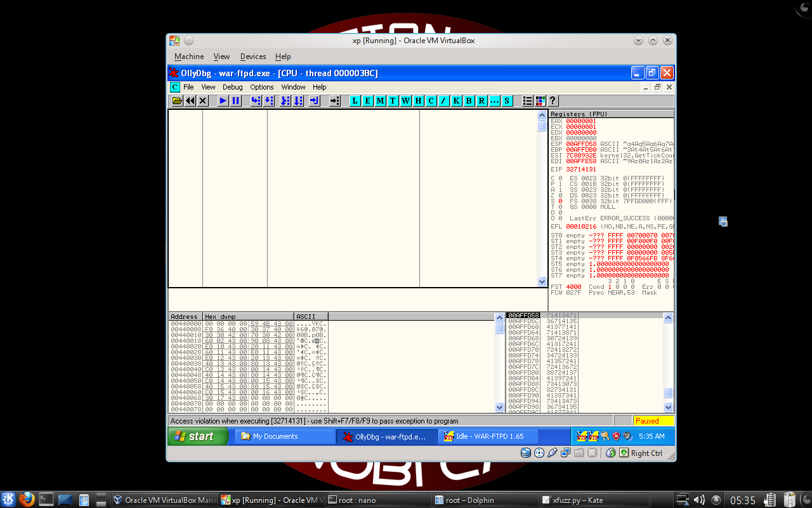Open the Options menu
Image resolution: width=812 pixels, height=508 pixels.
(x=262, y=87)
